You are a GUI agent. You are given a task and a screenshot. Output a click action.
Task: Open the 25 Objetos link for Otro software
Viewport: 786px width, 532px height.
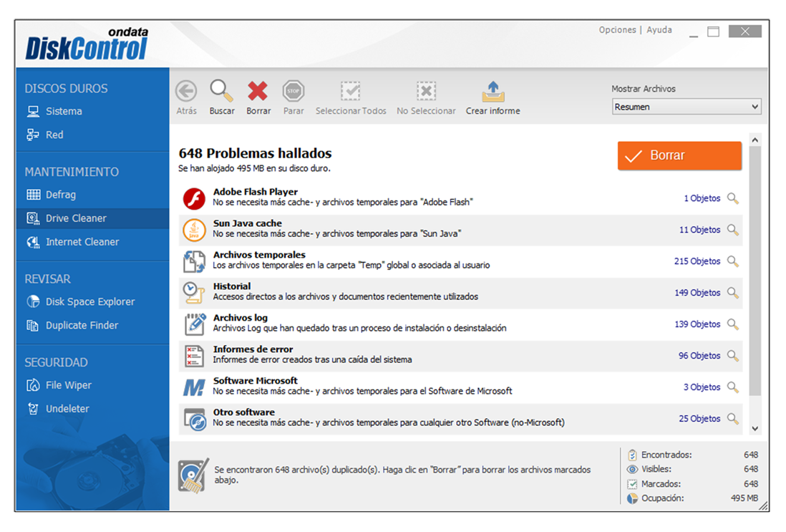pyautogui.click(x=699, y=418)
